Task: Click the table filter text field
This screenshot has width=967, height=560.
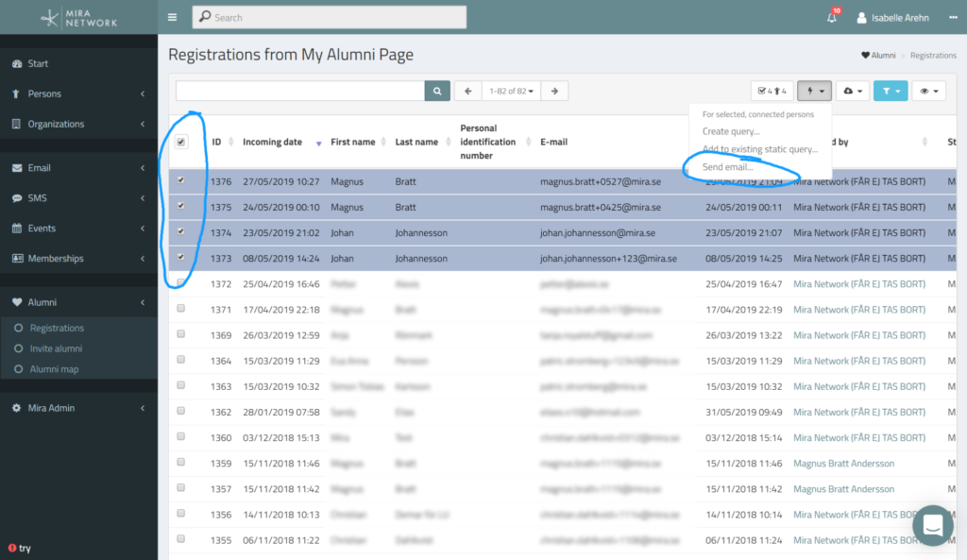Action: tap(300, 91)
